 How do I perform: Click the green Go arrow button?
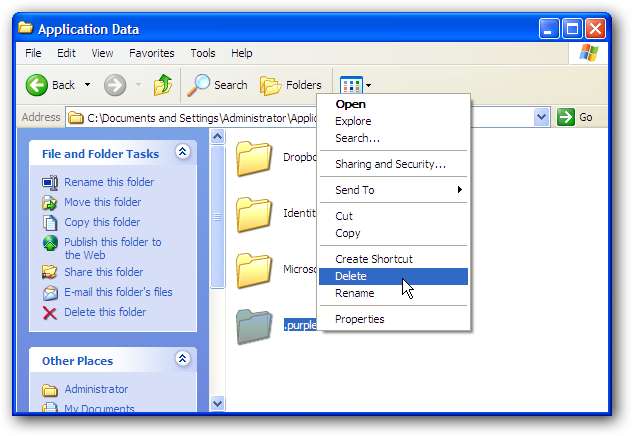(565, 117)
